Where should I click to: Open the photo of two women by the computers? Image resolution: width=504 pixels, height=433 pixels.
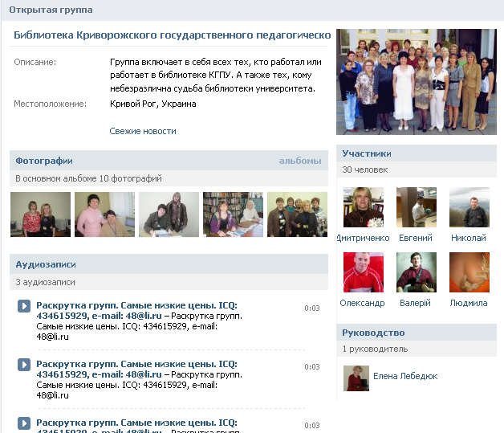point(40,214)
